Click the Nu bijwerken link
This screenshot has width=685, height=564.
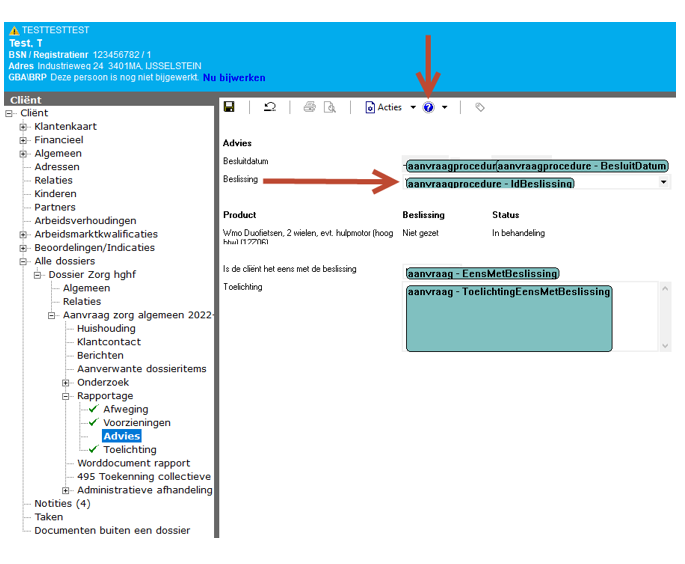[234, 77]
